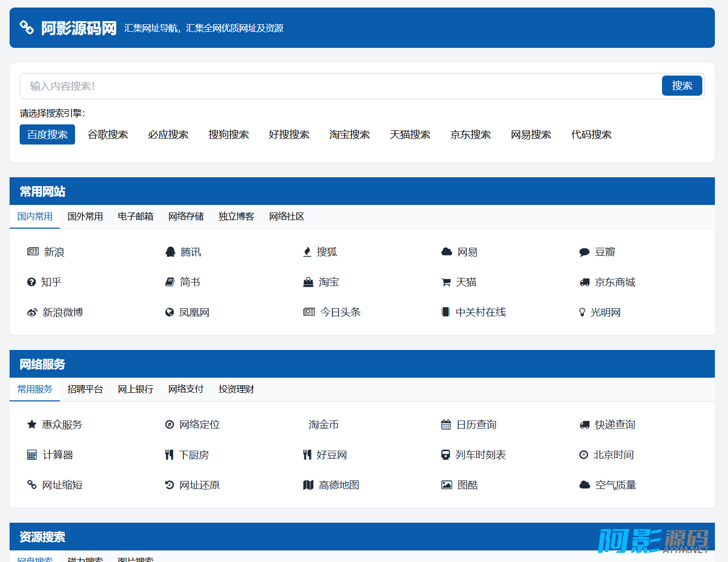
Task: Click the cutlery icon beside 下厨房
Action: 169,455
